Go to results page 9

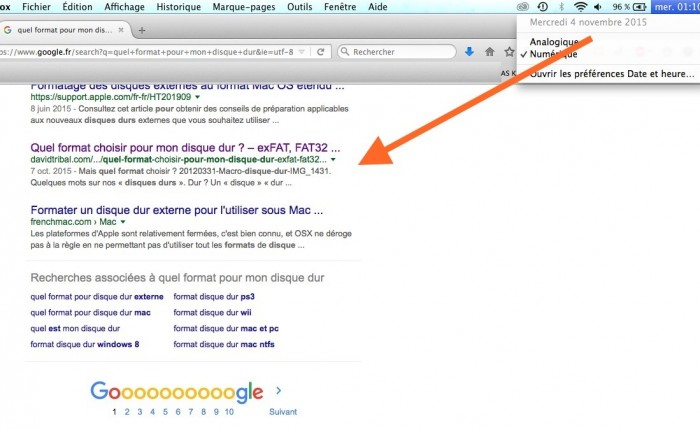(216, 412)
